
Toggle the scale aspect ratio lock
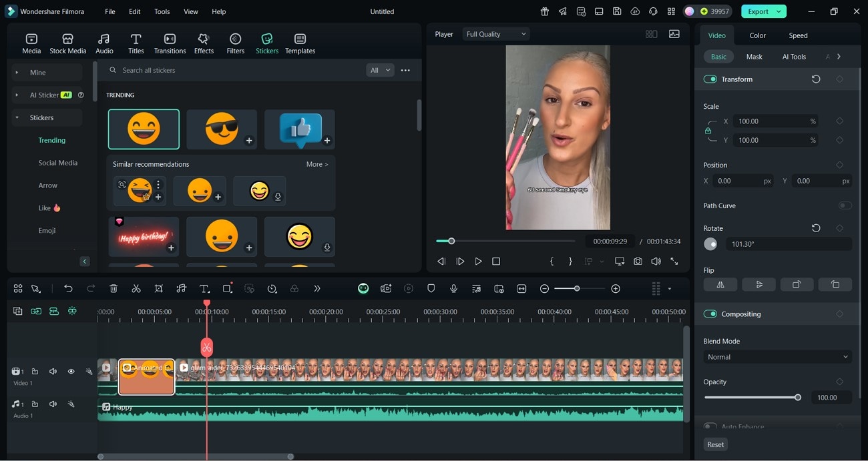tap(708, 131)
